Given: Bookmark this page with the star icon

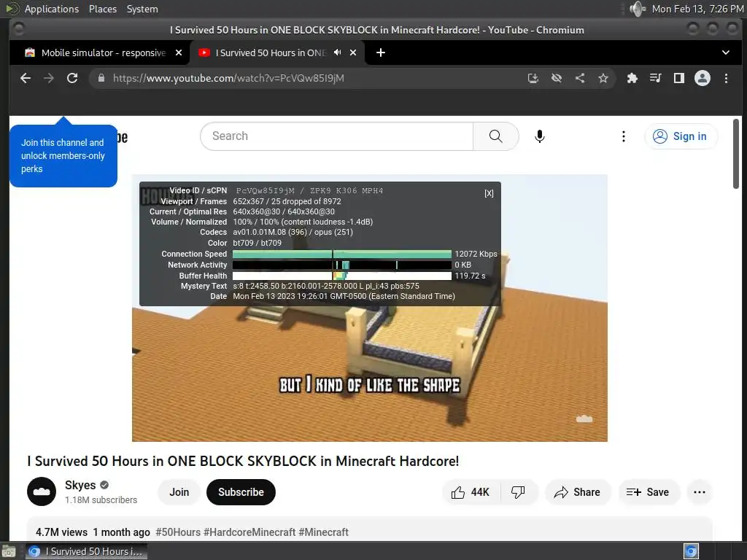Looking at the screenshot, I should point(603,78).
